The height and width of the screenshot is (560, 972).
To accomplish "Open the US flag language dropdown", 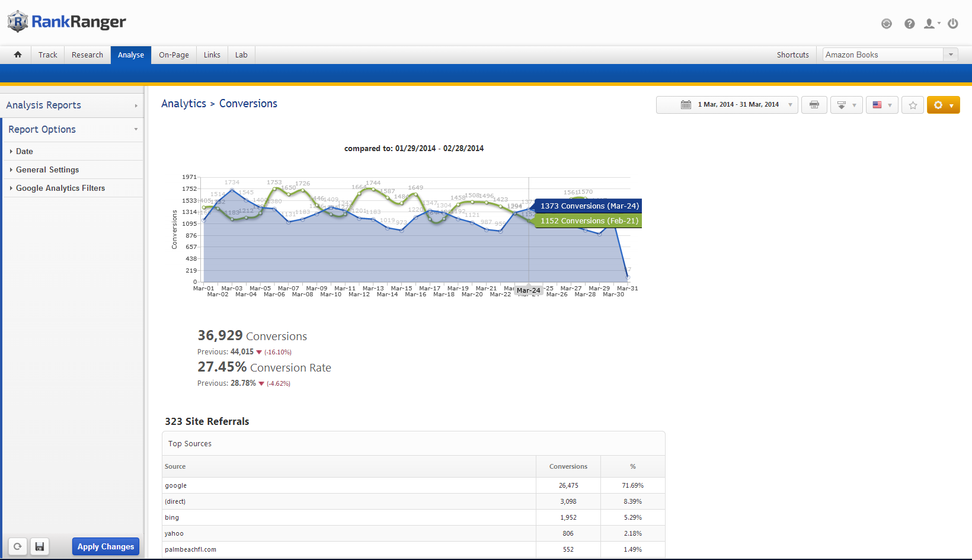I will [x=882, y=105].
